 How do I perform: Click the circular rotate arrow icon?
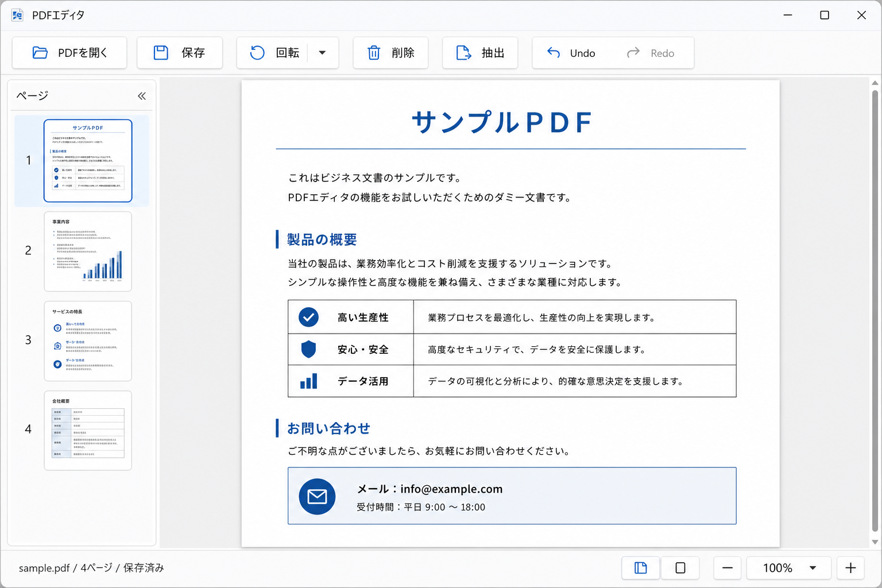tap(257, 53)
